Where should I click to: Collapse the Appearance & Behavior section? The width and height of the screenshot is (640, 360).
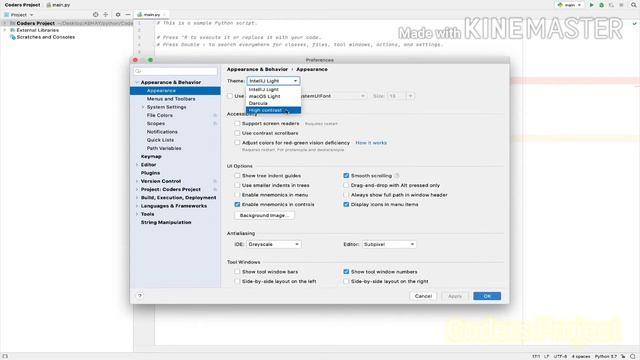tap(137, 82)
